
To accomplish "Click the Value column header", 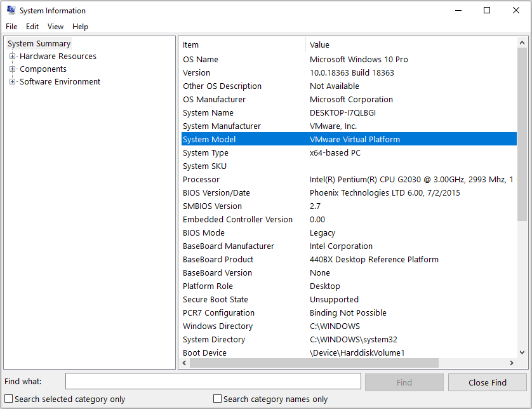I will 411,45.
